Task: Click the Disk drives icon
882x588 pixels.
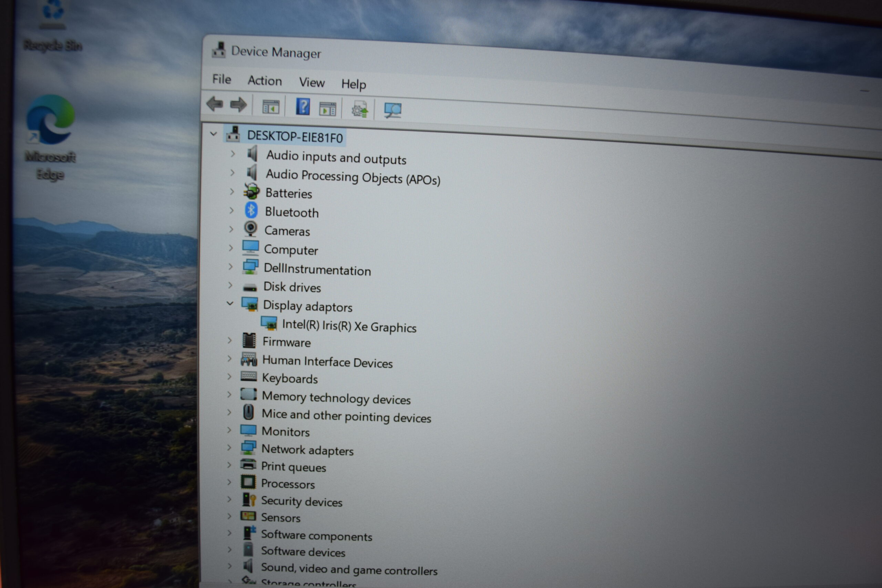Action: (x=250, y=288)
